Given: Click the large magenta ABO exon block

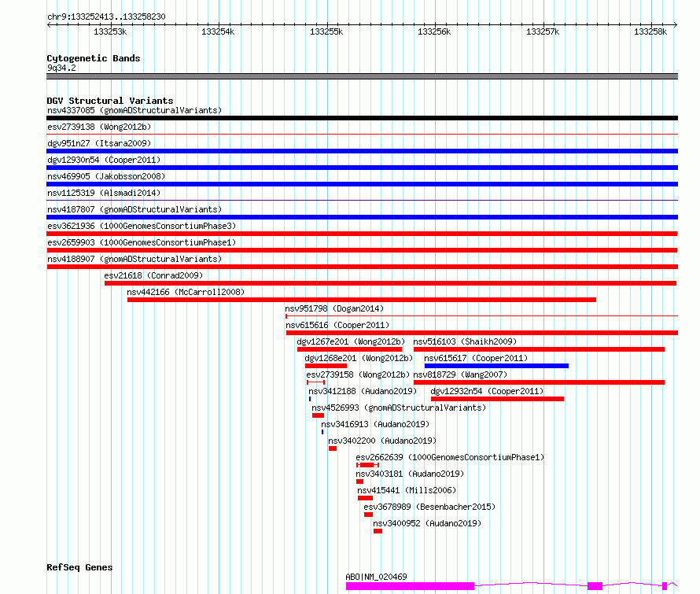Looking at the screenshot, I should tap(410, 586).
